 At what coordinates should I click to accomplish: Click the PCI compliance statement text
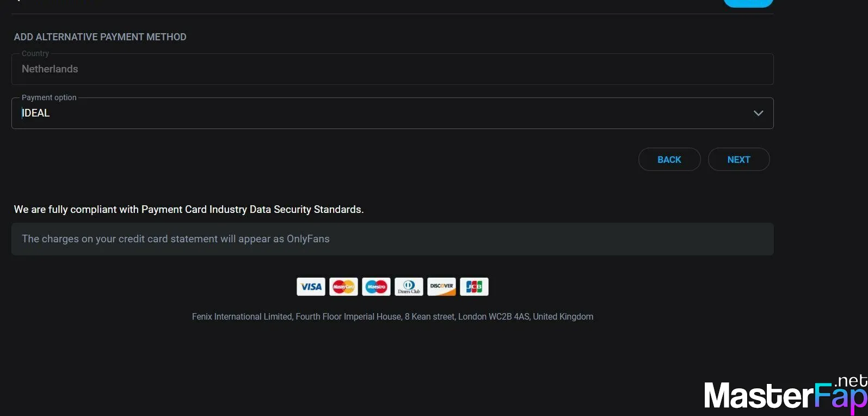click(188, 210)
